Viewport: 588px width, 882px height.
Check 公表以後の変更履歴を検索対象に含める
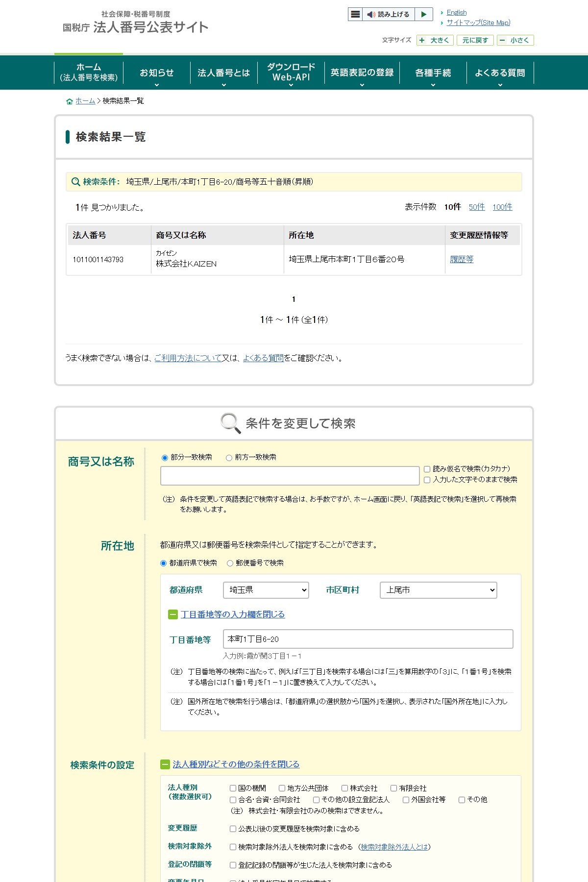pos(233,829)
